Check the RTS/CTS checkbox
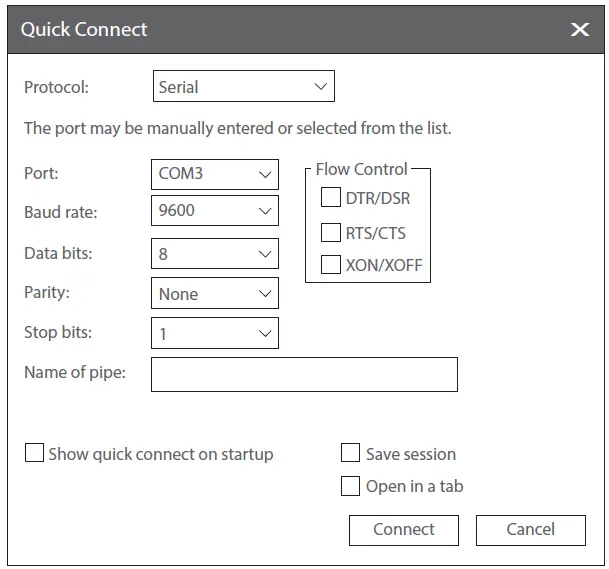Viewport: 609px width, 569px height. click(x=331, y=233)
